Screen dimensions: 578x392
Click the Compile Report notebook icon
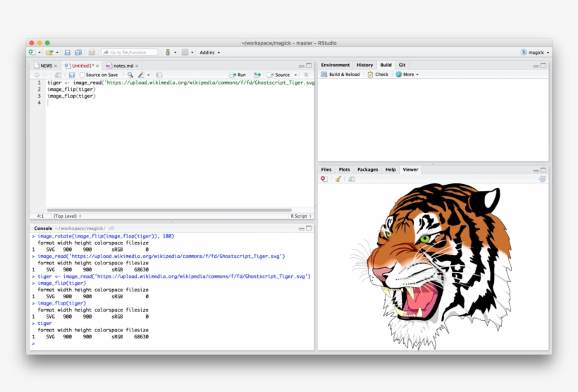click(159, 75)
